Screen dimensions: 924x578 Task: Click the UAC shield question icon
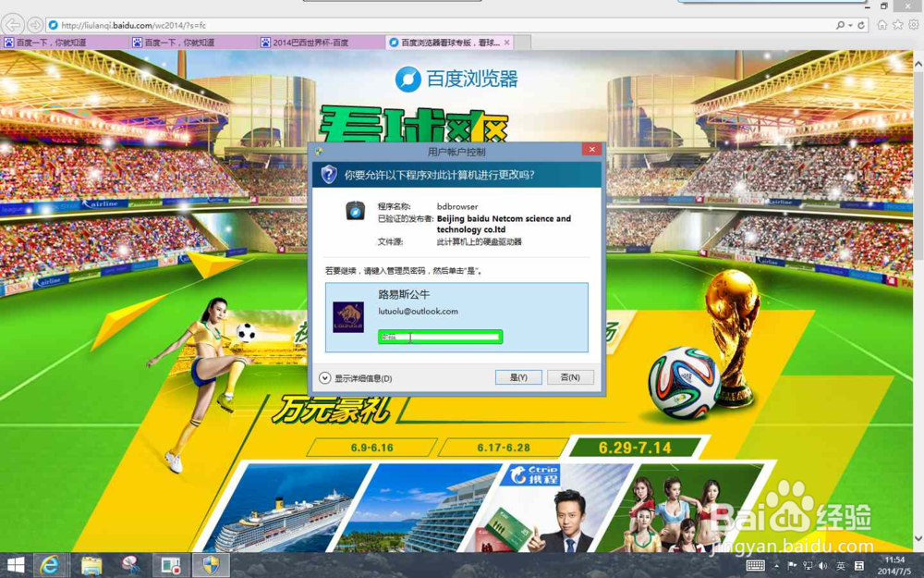[328, 175]
